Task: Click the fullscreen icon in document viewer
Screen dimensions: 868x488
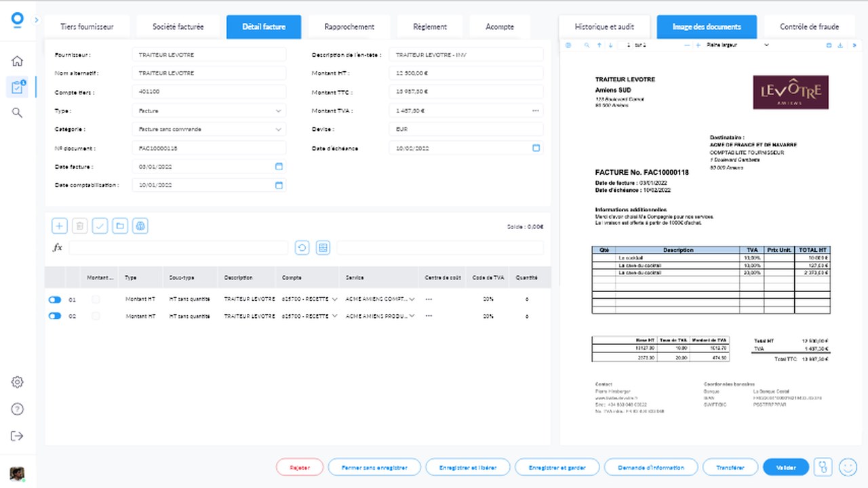Action: point(829,45)
